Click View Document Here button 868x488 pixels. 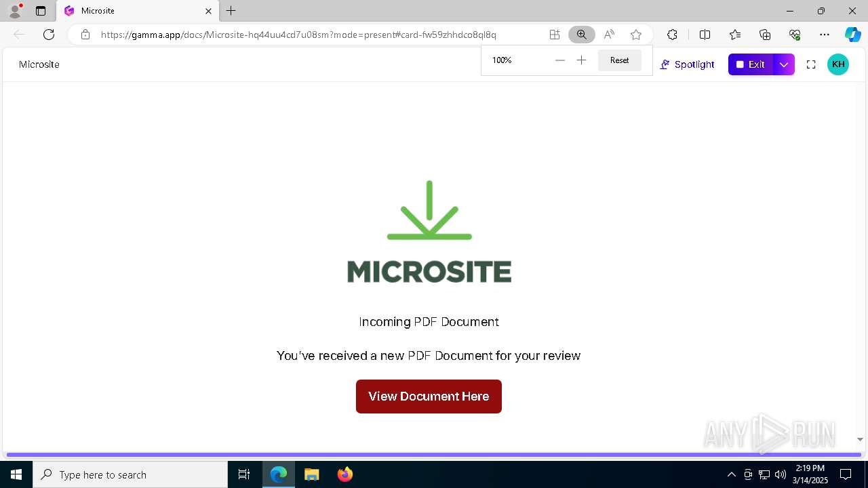click(429, 396)
